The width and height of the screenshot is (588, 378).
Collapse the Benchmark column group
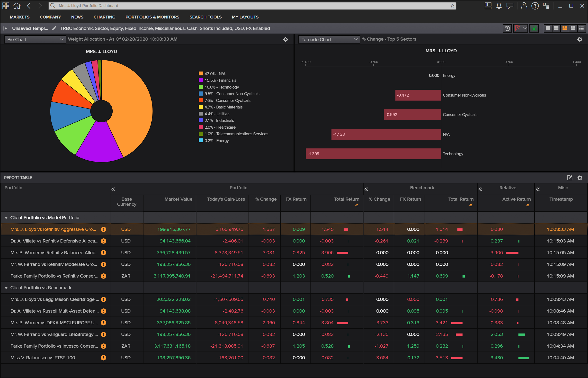pos(366,189)
